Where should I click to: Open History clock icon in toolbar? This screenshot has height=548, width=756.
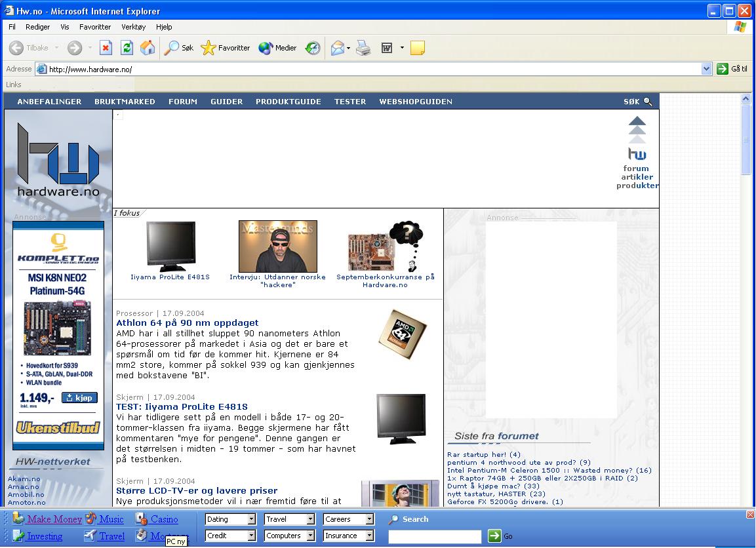[312, 48]
